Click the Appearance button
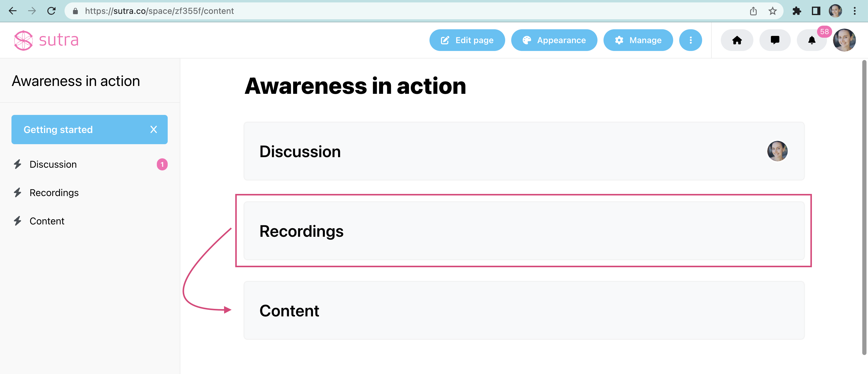Viewport: 868px width, 374px height. click(x=554, y=40)
